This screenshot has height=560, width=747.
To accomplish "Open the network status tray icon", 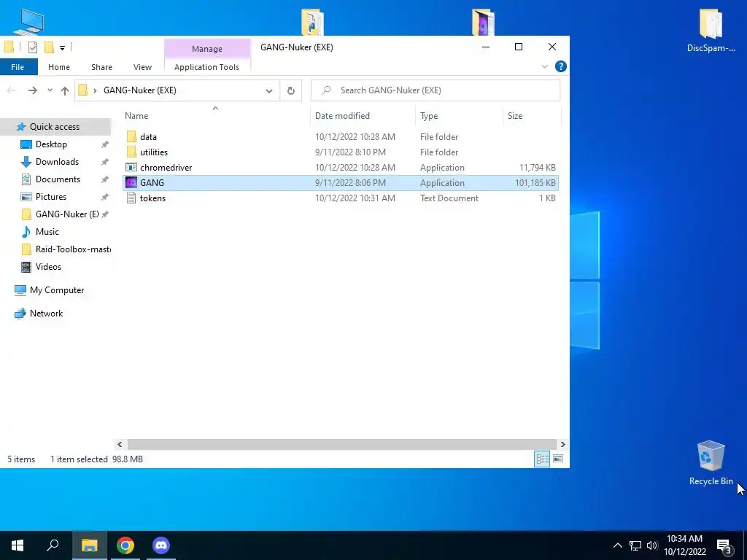I will point(635,545).
